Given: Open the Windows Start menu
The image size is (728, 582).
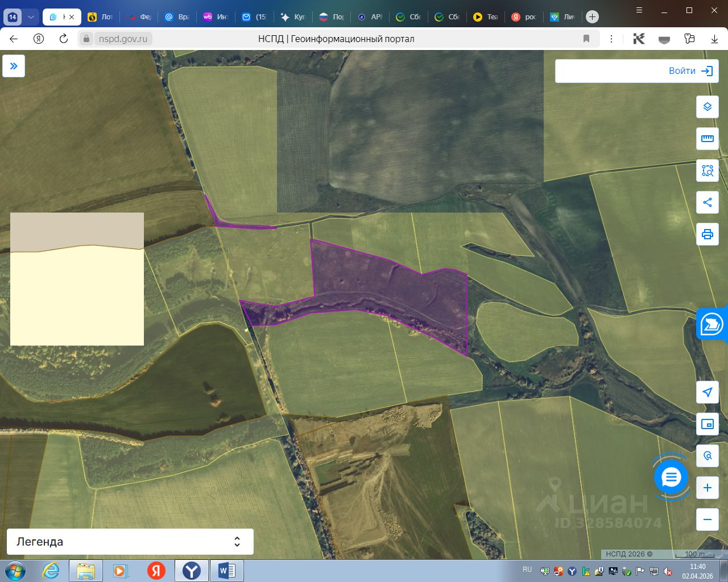Looking at the screenshot, I should tap(15, 571).
